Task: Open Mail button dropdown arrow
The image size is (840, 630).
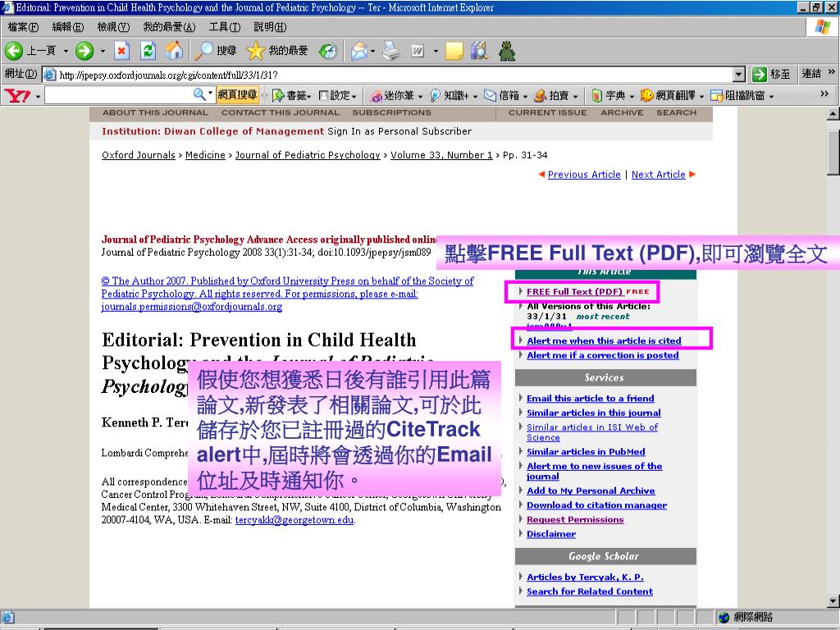Action: click(373, 52)
